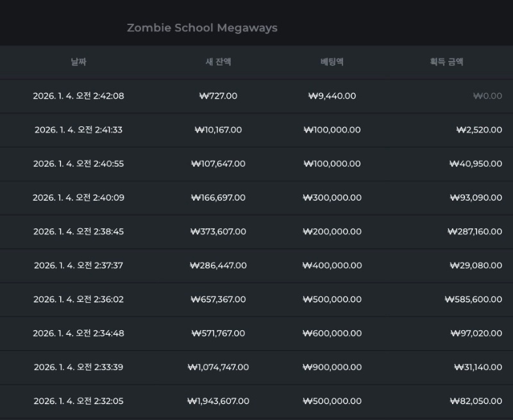The width and height of the screenshot is (513, 420).
Task: Click the ₩107,647.00 balance cell
Action: tap(218, 164)
